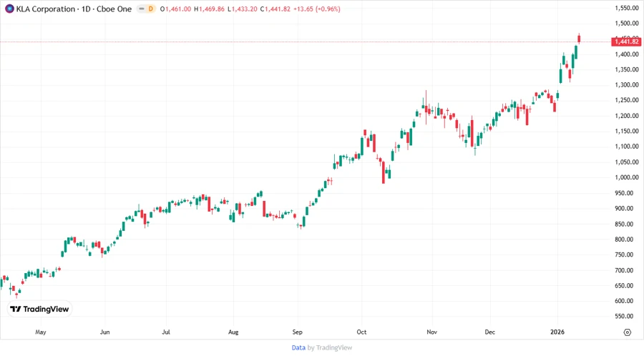Click the 1,150.00 price axis label
Screen dimensions: 644x356
click(x=627, y=132)
